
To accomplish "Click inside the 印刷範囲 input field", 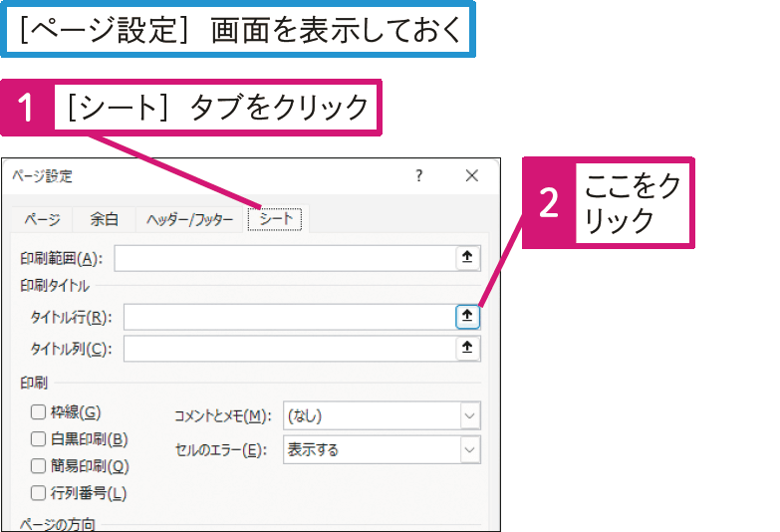I will 285,258.
